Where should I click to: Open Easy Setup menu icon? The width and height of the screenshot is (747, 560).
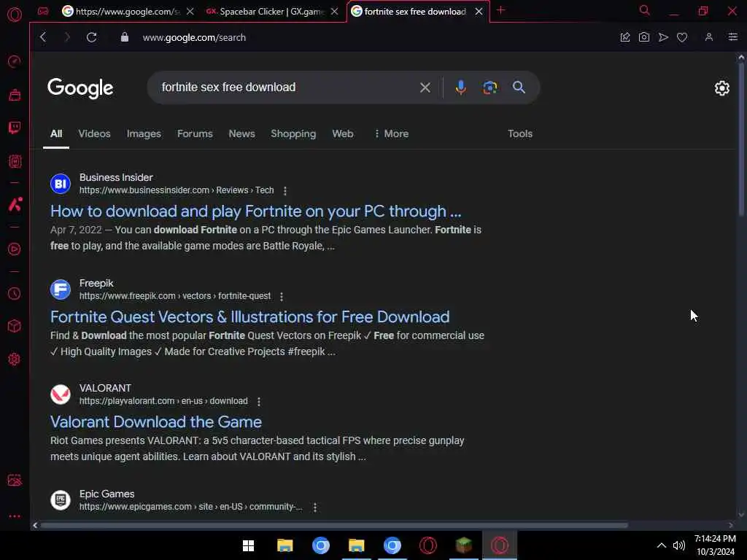732,37
